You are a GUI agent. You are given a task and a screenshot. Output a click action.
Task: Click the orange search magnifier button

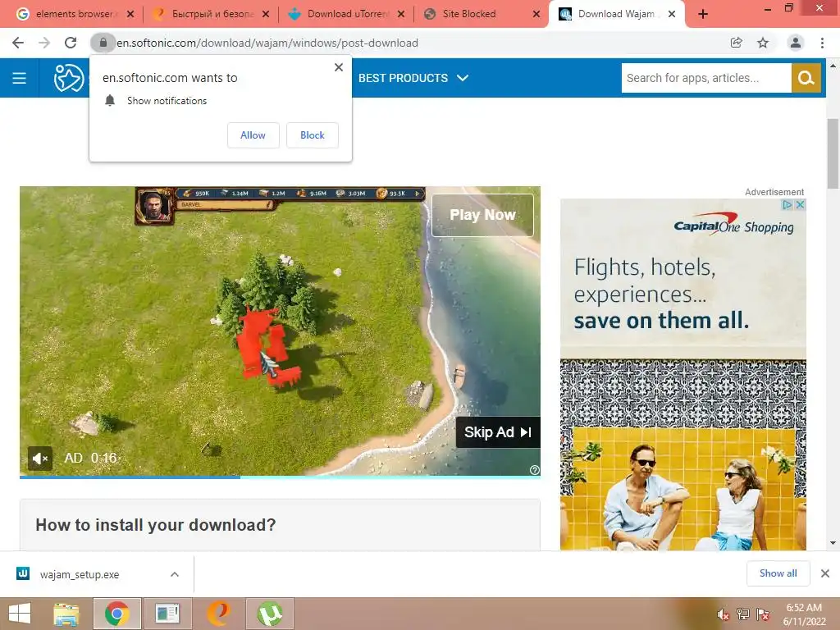tap(806, 78)
